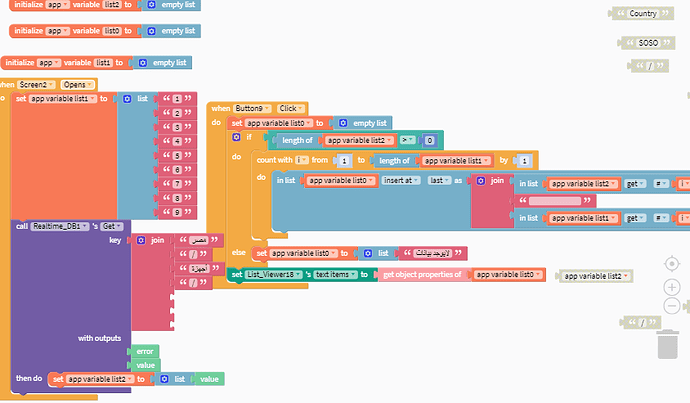Open mutator gear on list2 empty list block
This screenshot has width=690, height=403.
pyautogui.click(x=151, y=5)
